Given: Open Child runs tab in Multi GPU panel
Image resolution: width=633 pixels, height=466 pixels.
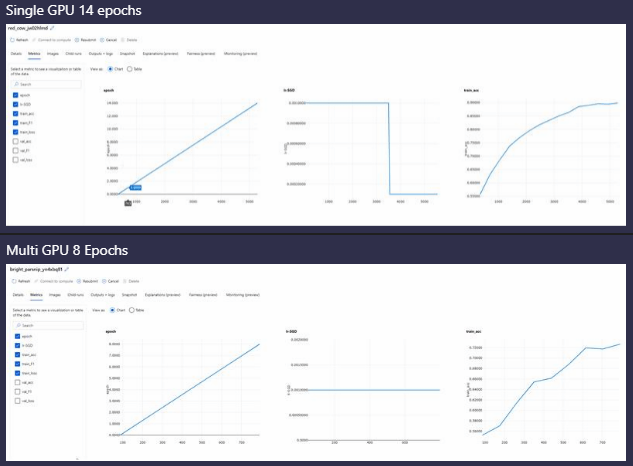Looking at the screenshot, I should tap(75, 295).
